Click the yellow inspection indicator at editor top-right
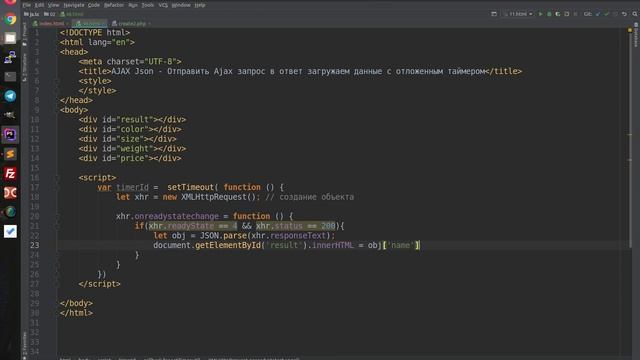This screenshot has height=360, width=640. pos(630,30)
